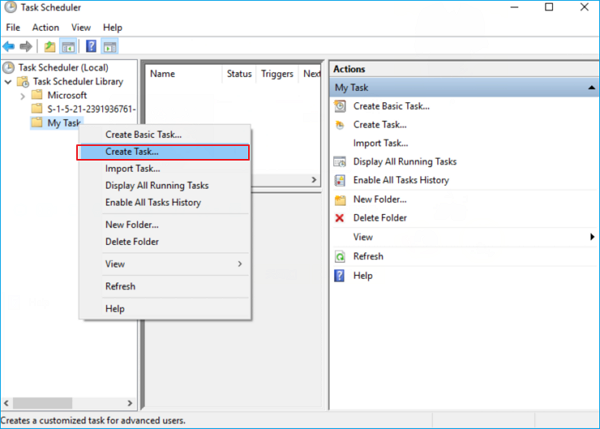Toggle Show/Hide Console Tree toolbar button
Screen dimensions: 600x429
[x=69, y=47]
